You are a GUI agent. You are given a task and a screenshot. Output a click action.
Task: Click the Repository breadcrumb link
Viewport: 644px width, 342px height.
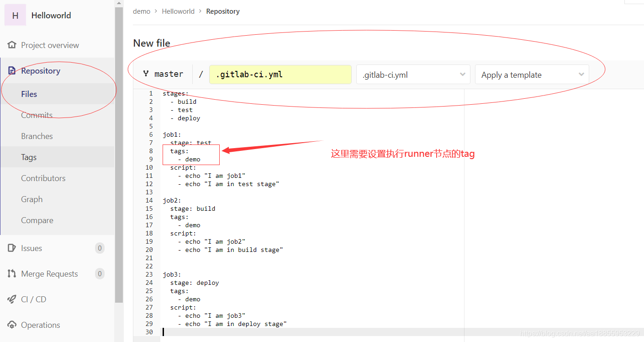pyautogui.click(x=223, y=11)
